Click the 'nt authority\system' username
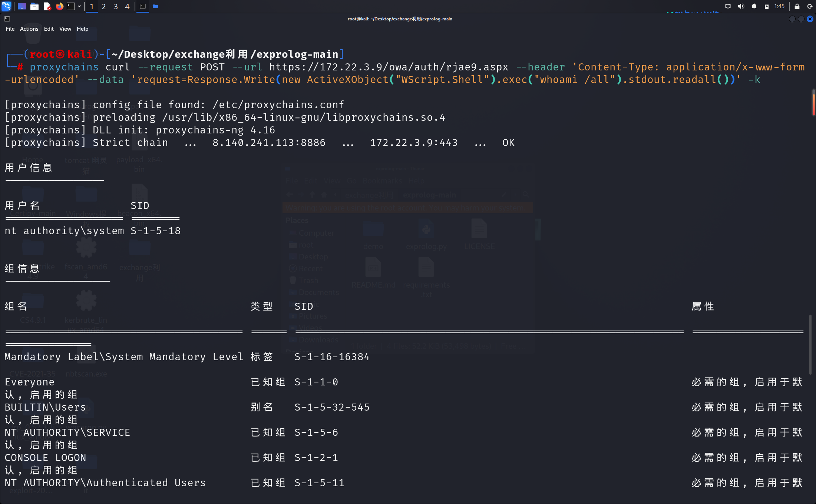 click(65, 231)
